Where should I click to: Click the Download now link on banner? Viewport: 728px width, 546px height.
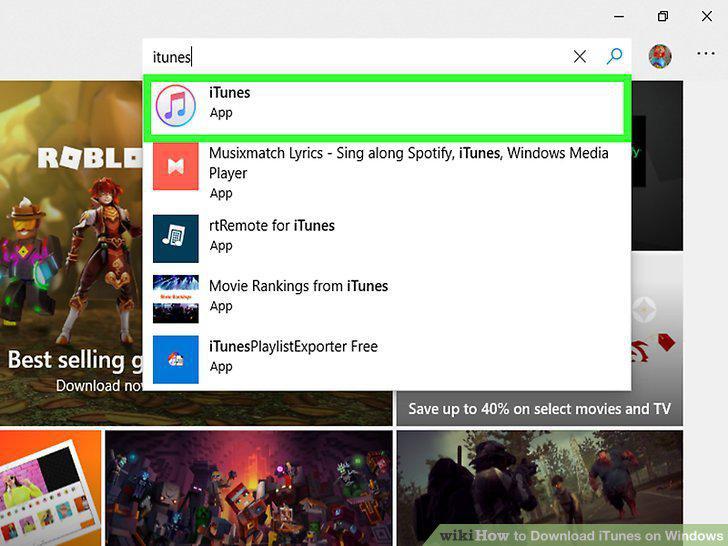[98, 385]
